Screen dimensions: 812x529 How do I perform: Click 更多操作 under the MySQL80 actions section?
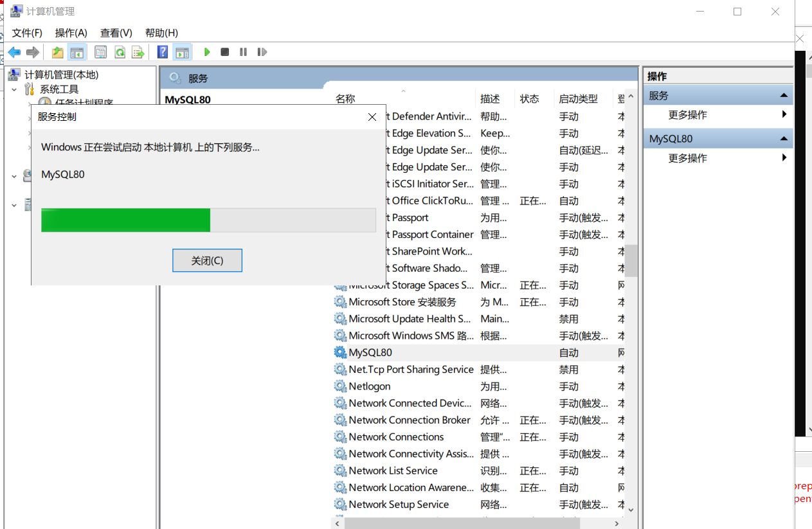pyautogui.click(x=687, y=157)
